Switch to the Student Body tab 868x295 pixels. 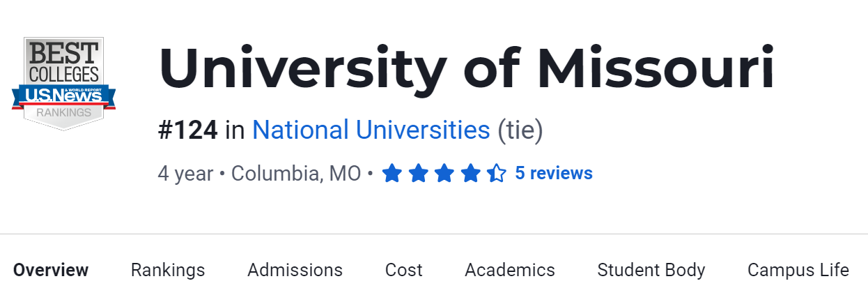point(651,270)
